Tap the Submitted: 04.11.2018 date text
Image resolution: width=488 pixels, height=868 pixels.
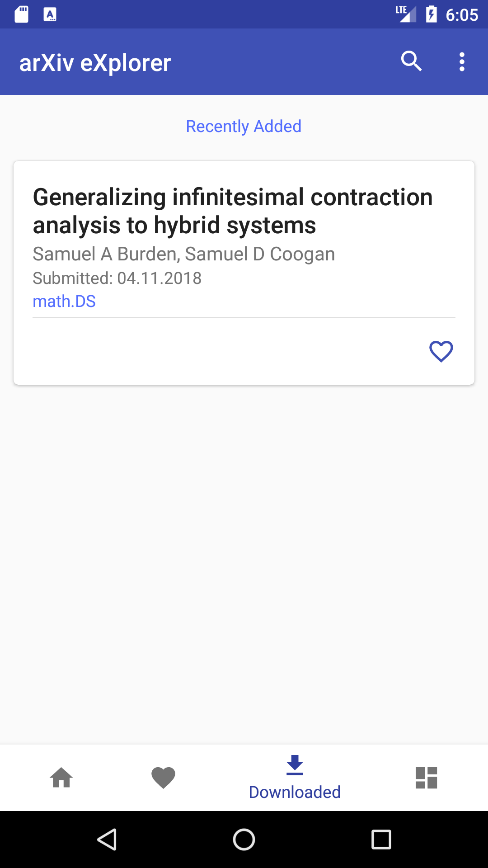tap(117, 278)
